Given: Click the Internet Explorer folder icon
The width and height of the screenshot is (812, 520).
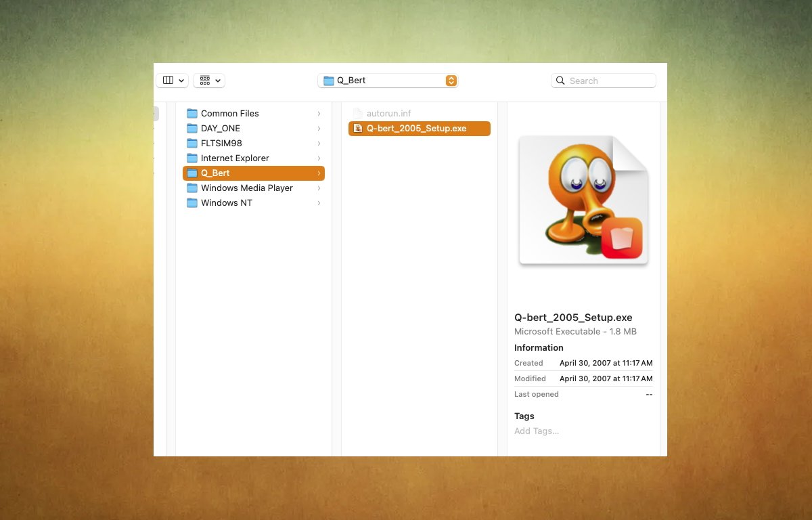Looking at the screenshot, I should coord(192,158).
